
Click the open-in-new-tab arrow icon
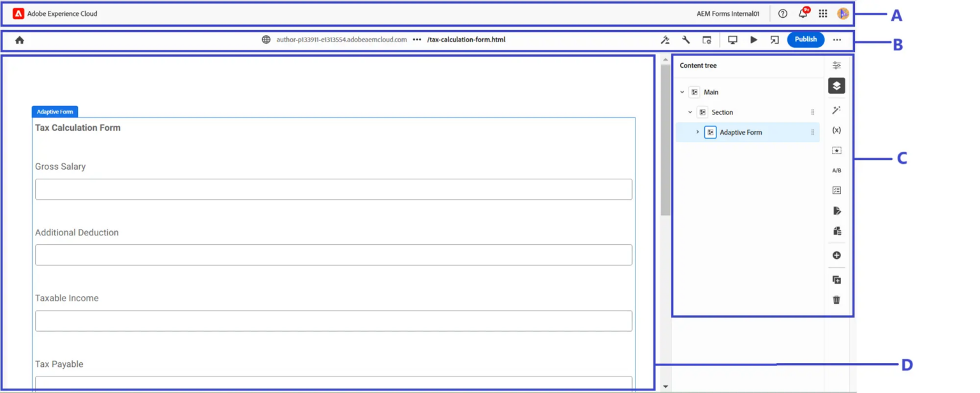coord(774,40)
